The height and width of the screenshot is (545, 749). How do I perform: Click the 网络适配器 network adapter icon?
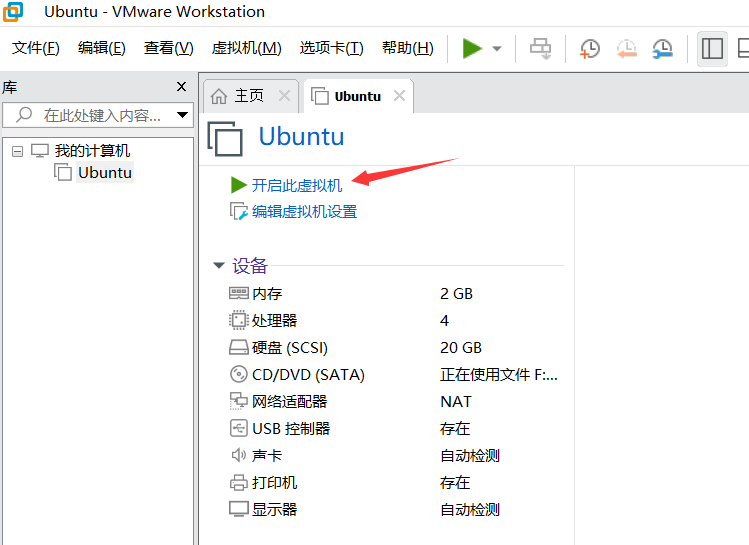click(x=238, y=401)
